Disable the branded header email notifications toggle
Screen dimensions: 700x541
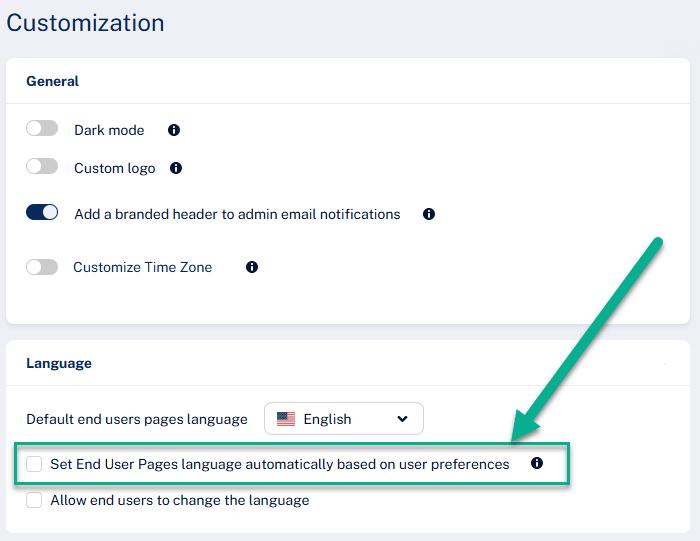pyautogui.click(x=42, y=213)
